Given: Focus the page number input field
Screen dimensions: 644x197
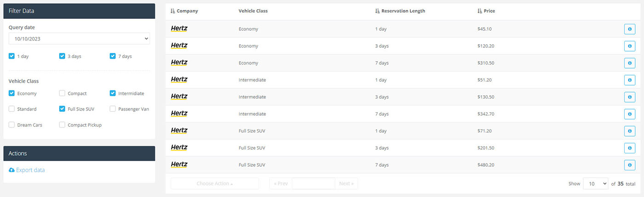Looking at the screenshot, I should (x=313, y=184).
